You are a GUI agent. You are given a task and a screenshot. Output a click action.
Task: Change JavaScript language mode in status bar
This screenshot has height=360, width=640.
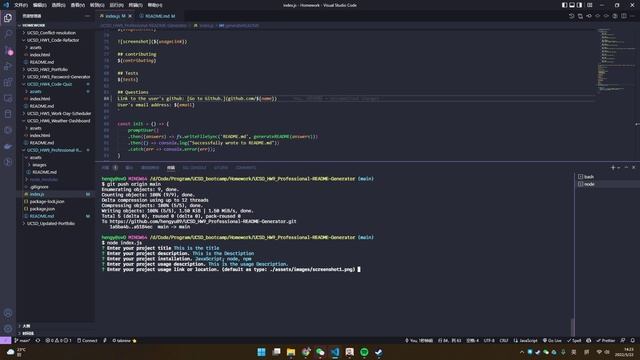point(526,340)
